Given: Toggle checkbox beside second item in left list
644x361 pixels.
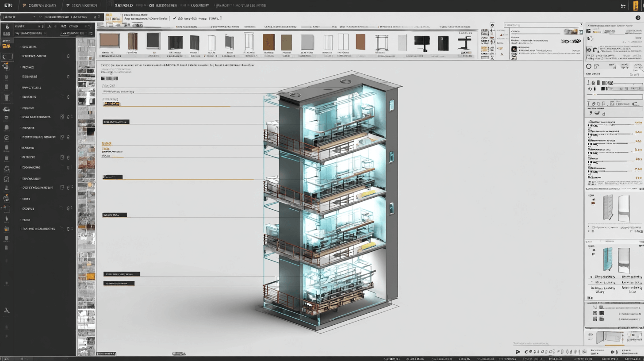Looking at the screenshot, I should (x=68, y=56).
